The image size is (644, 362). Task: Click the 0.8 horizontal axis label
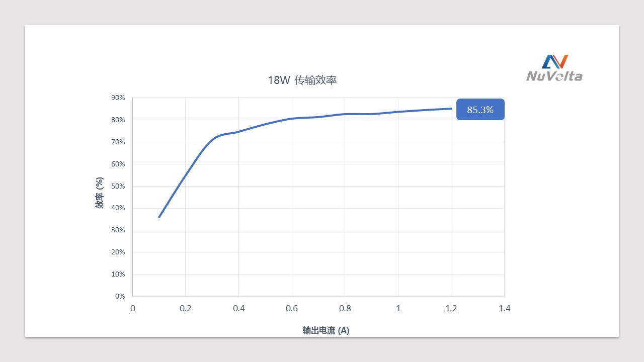coord(345,308)
